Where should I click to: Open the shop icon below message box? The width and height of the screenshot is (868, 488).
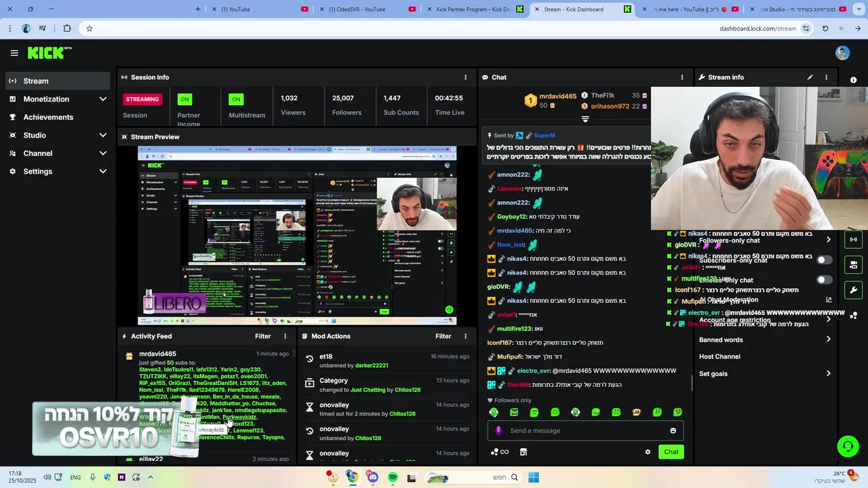point(524,452)
